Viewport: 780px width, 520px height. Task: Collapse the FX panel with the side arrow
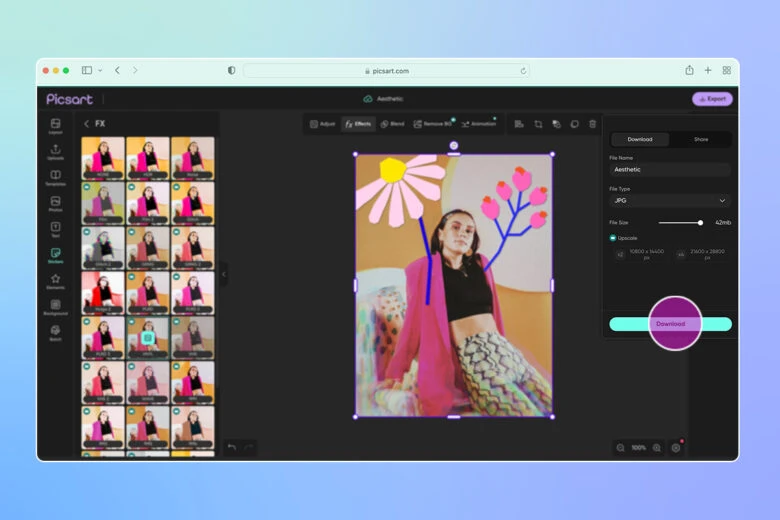pos(223,273)
